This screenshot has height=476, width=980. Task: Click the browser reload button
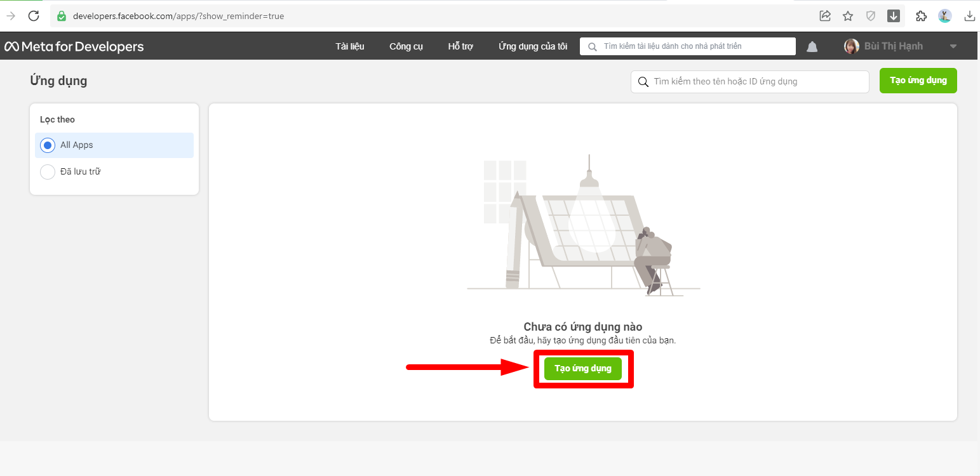(34, 16)
